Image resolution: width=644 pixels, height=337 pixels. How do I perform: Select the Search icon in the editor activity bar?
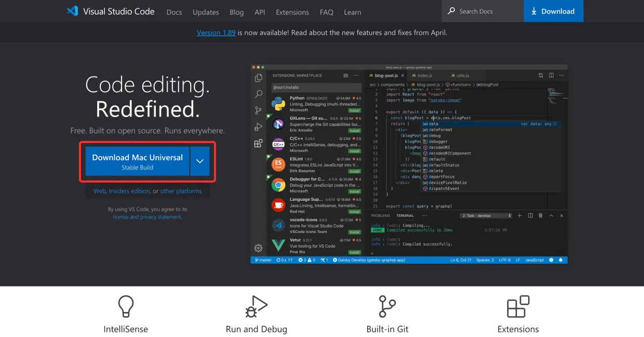[259, 94]
